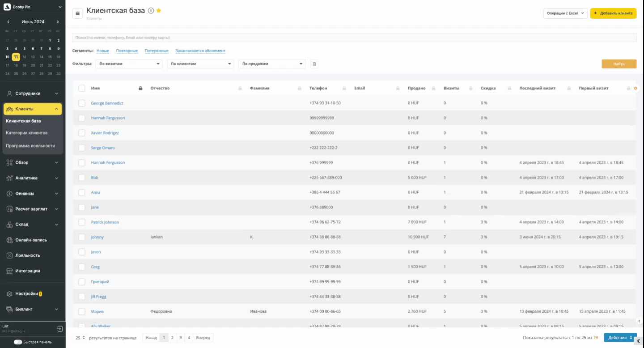
Task: Go to page 2 of results
Action: click(x=172, y=338)
